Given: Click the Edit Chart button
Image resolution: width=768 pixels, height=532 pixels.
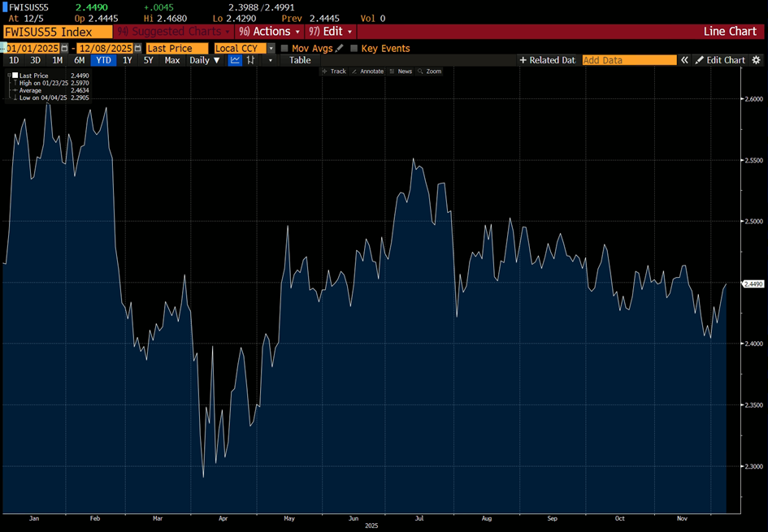Looking at the screenshot, I should coord(720,60).
